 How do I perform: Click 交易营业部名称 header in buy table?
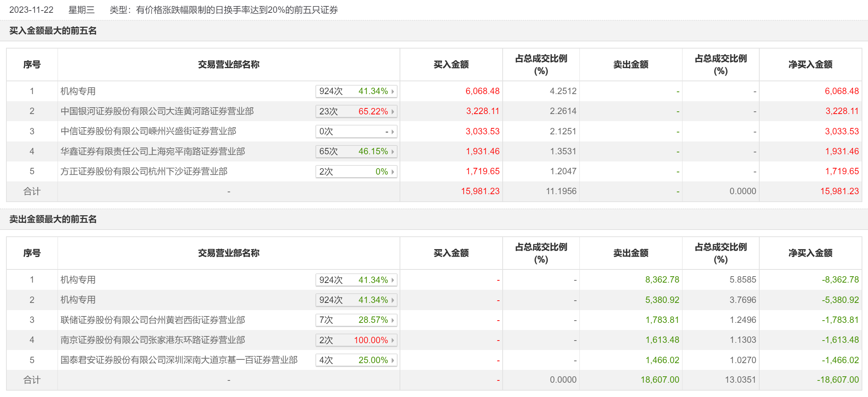coord(229,64)
